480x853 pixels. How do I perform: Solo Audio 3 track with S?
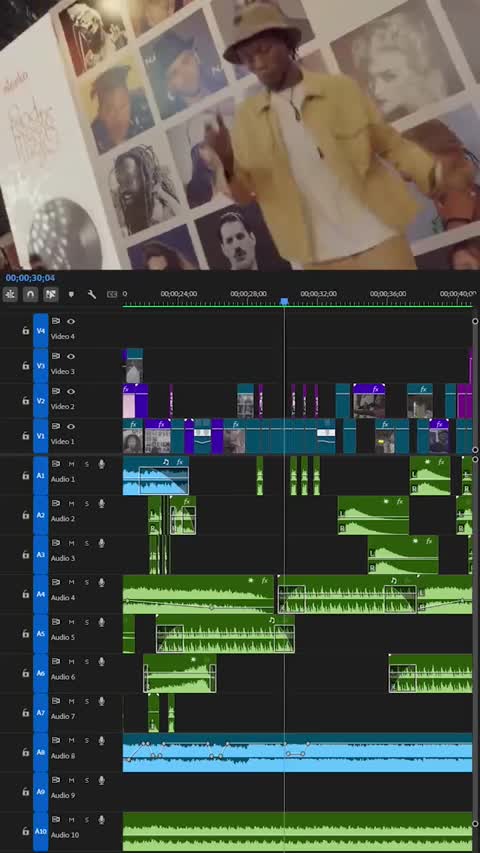87,543
